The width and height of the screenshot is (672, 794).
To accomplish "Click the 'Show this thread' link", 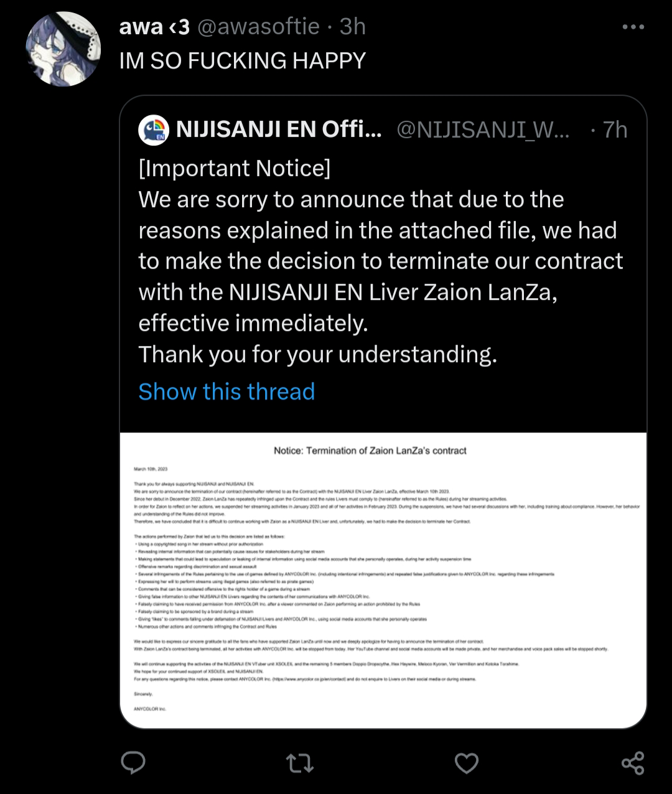I will pyautogui.click(x=226, y=391).
